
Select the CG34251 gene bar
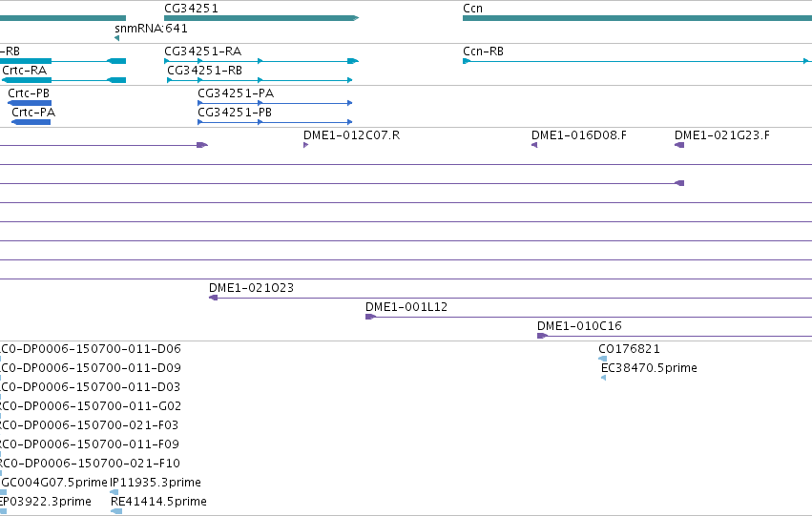pyautogui.click(x=261, y=18)
